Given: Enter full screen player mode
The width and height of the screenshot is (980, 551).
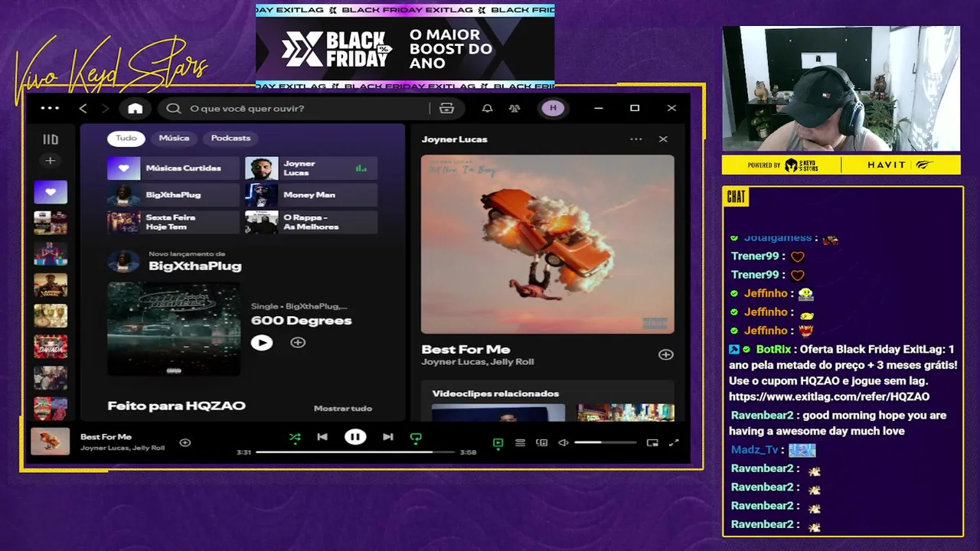Looking at the screenshot, I should click(674, 442).
